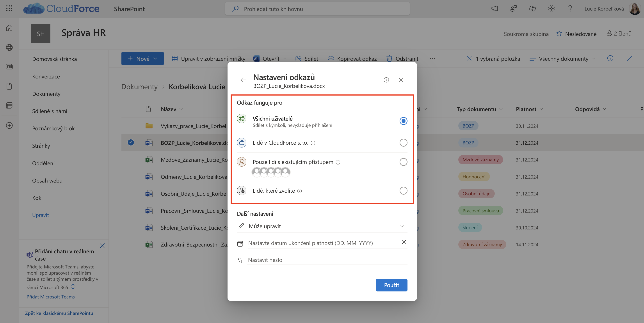Click Přidat Microsoft Teams link

click(x=51, y=297)
